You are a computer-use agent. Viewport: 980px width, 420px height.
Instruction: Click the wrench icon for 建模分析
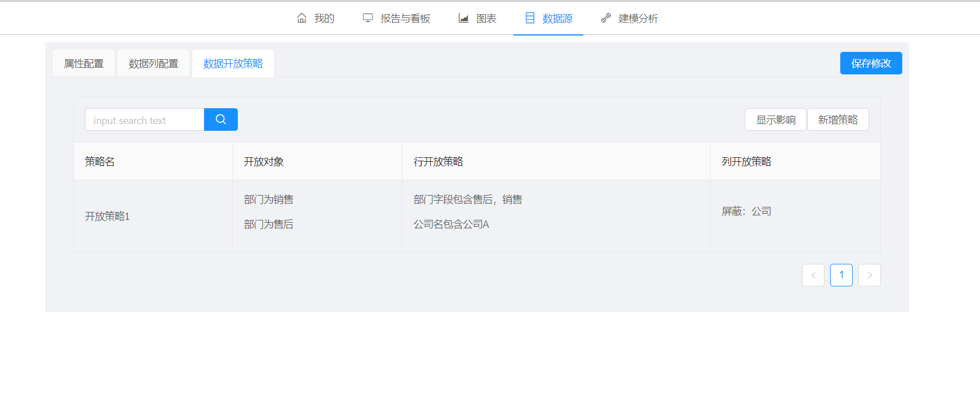606,18
